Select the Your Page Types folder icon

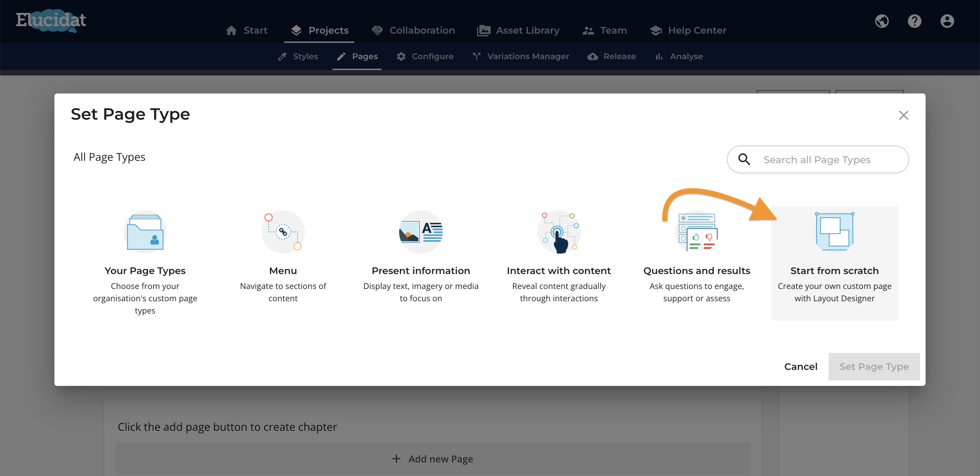click(145, 232)
